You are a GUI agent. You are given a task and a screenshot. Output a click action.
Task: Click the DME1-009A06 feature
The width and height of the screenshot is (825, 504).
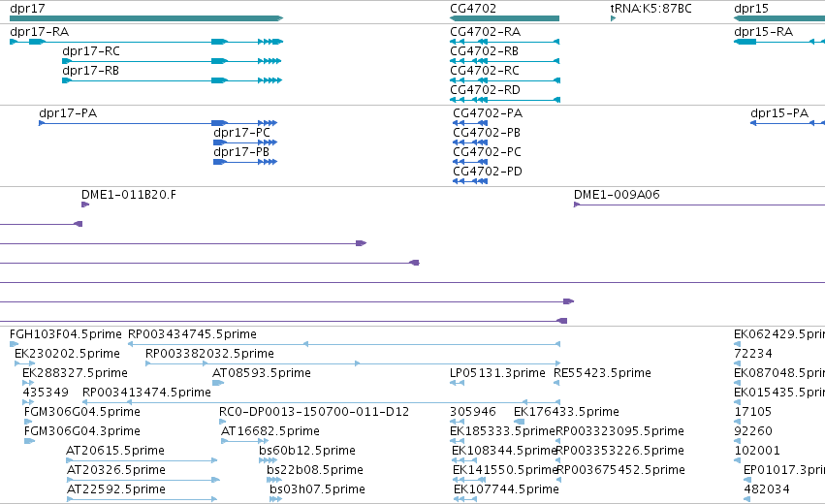click(x=699, y=205)
